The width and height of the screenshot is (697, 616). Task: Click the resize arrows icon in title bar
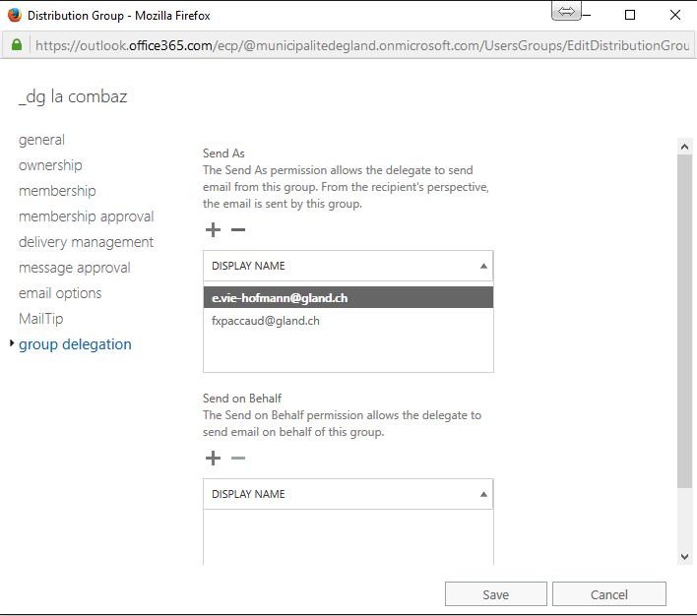(566, 13)
